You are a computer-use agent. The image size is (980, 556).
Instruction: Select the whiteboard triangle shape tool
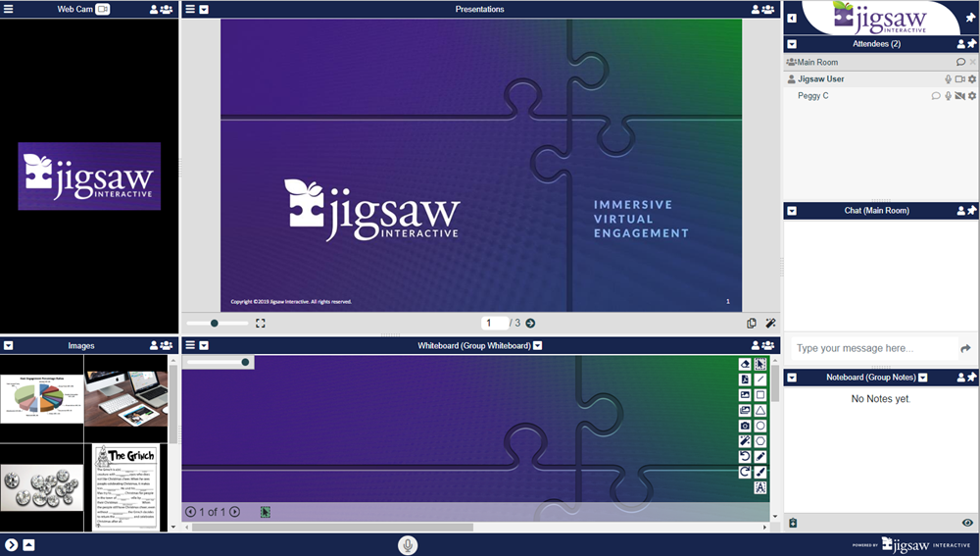pos(760,411)
